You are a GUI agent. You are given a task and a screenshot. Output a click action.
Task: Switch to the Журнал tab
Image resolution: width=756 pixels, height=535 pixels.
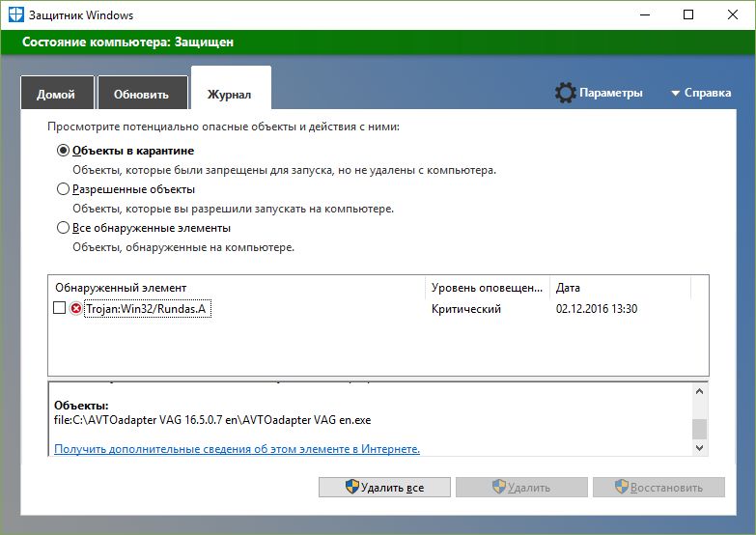230,95
